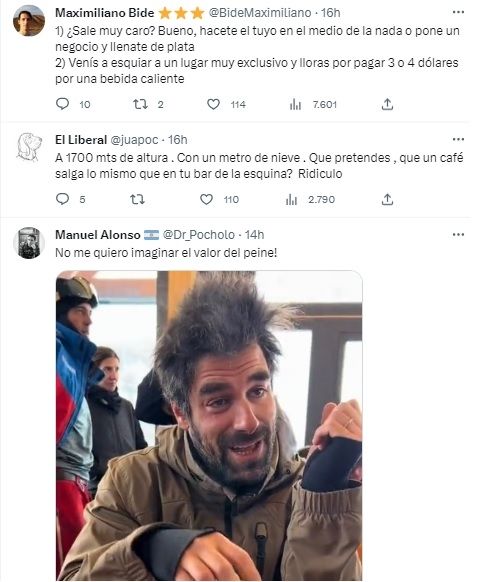Open more options on Maximiliano Bide's tweet

coord(458,12)
